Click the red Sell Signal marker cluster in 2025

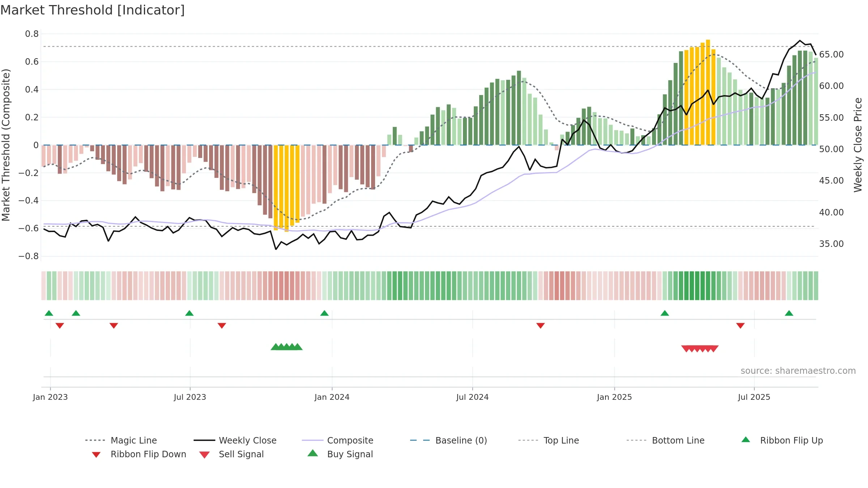pos(700,348)
